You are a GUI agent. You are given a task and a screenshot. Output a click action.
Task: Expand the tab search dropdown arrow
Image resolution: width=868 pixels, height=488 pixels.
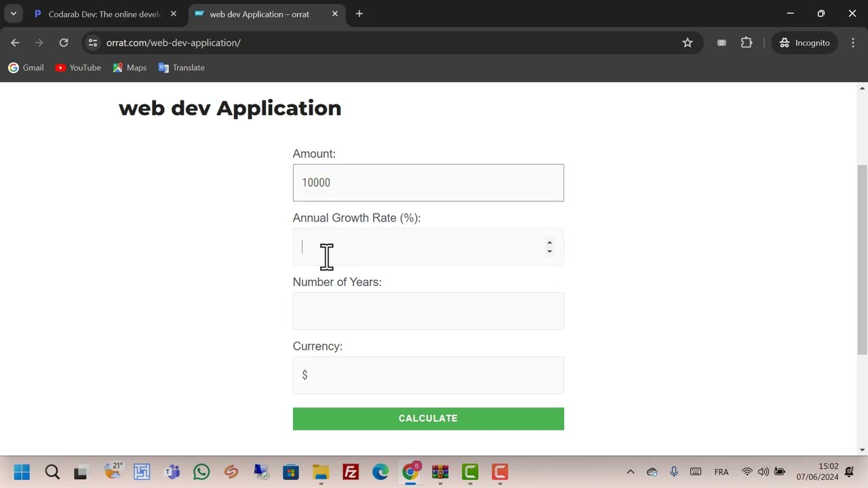(x=13, y=14)
